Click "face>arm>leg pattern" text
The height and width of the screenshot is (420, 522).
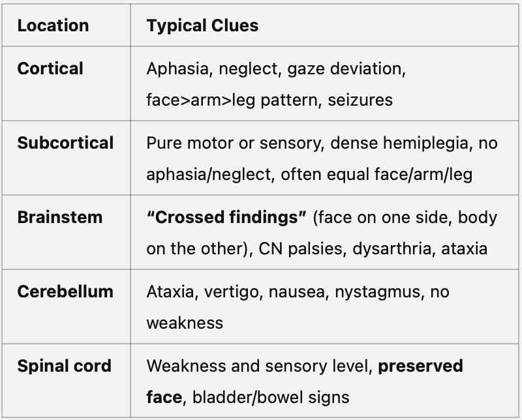pyautogui.click(x=232, y=100)
